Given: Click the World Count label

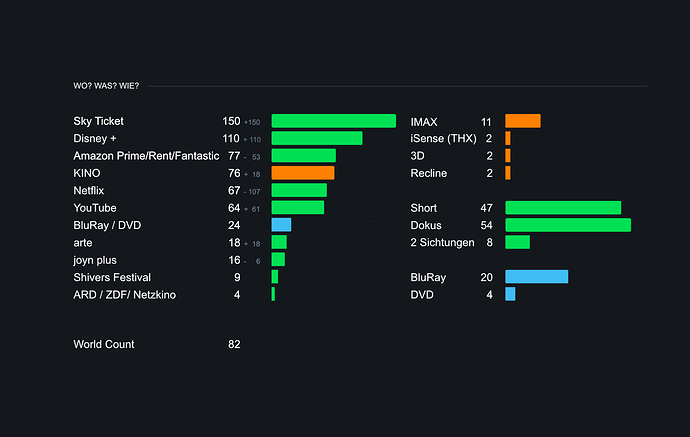Looking at the screenshot, I should click(103, 344).
